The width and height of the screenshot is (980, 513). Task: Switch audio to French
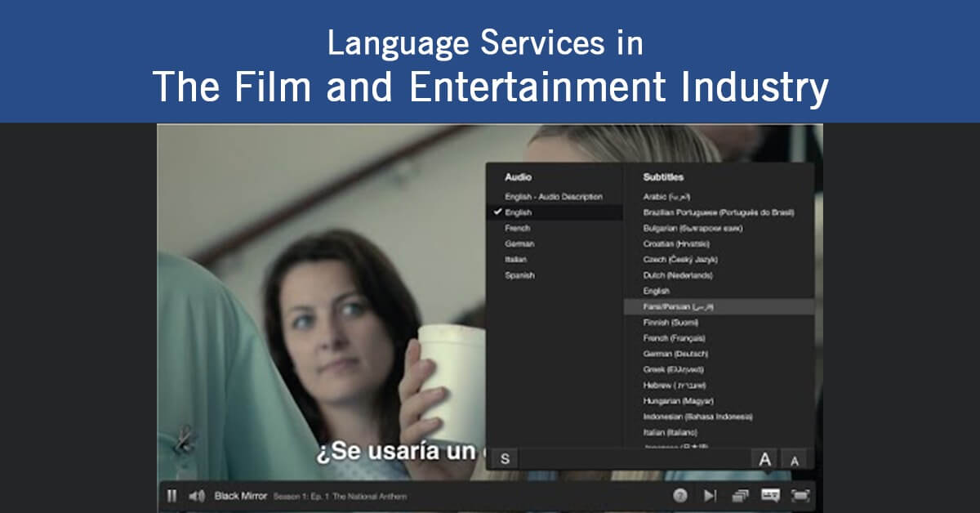pos(517,229)
